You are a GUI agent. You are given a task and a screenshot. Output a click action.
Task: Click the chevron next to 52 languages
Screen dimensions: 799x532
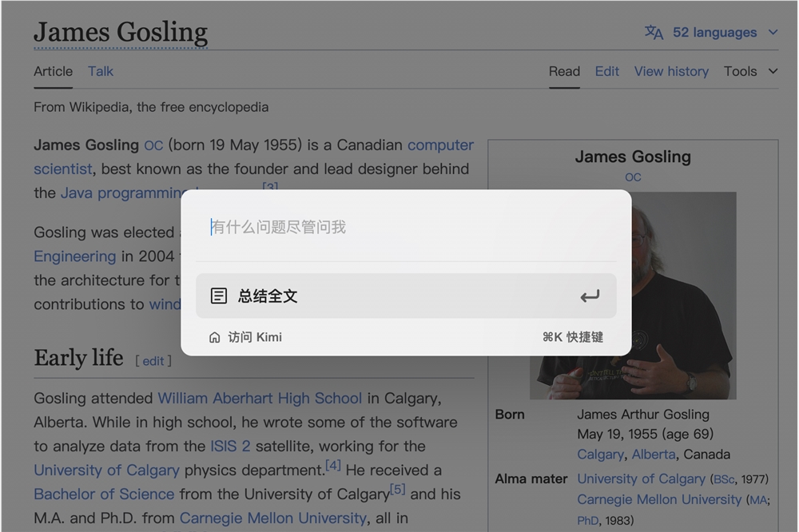[773, 33]
